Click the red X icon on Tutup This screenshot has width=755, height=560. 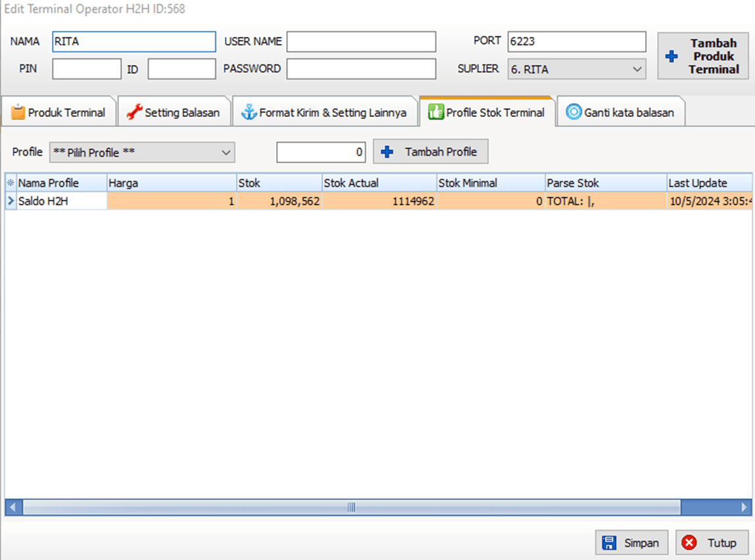[689, 543]
